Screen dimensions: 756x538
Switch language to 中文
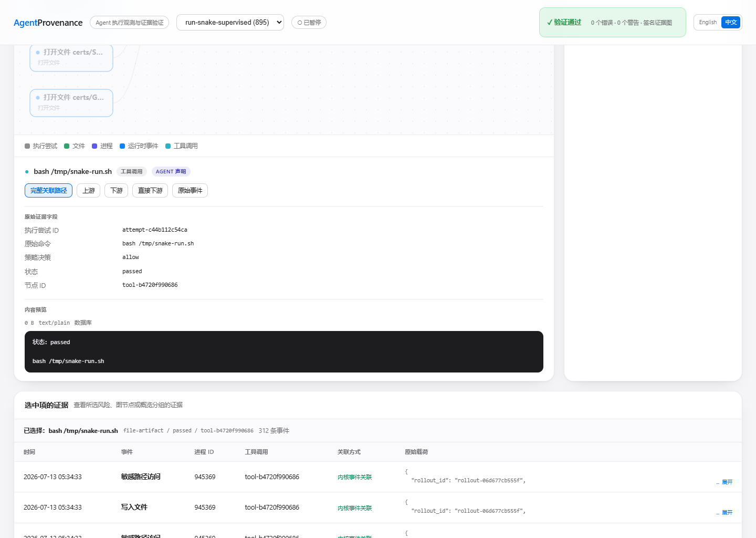pos(731,22)
